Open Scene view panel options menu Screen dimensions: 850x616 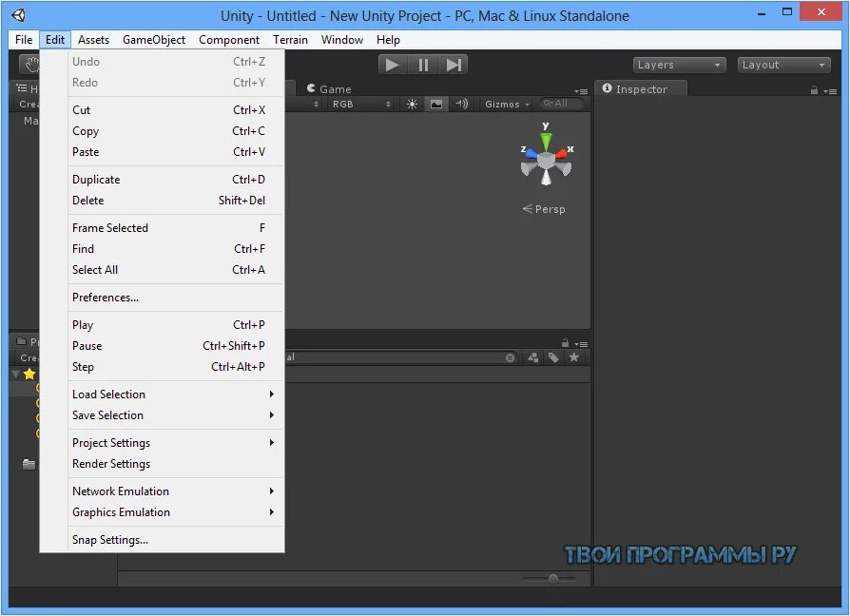(581, 91)
